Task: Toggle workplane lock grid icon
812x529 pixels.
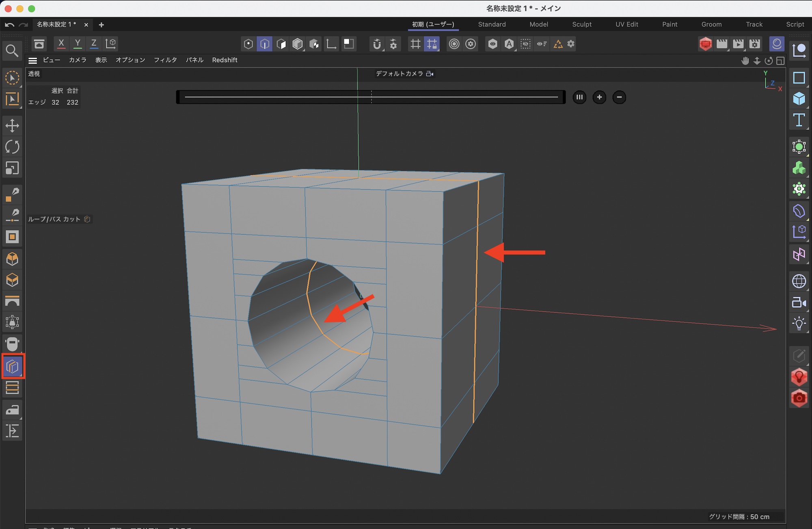Action: coord(432,44)
